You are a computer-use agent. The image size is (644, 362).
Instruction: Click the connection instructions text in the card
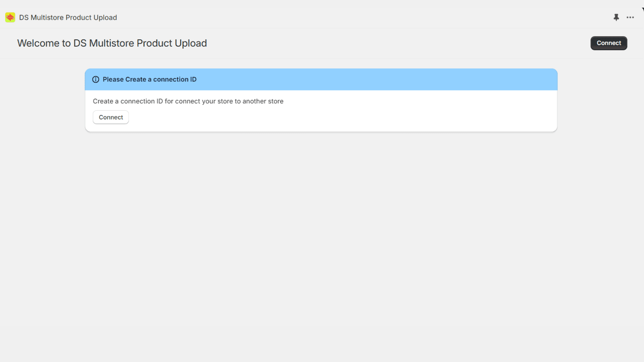(x=188, y=101)
